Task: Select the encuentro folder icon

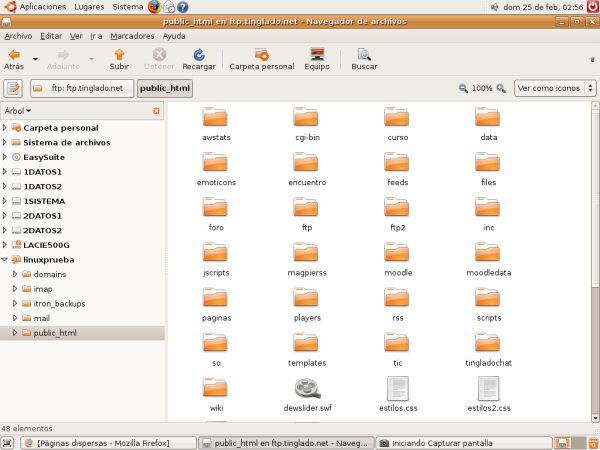Action: [x=306, y=162]
